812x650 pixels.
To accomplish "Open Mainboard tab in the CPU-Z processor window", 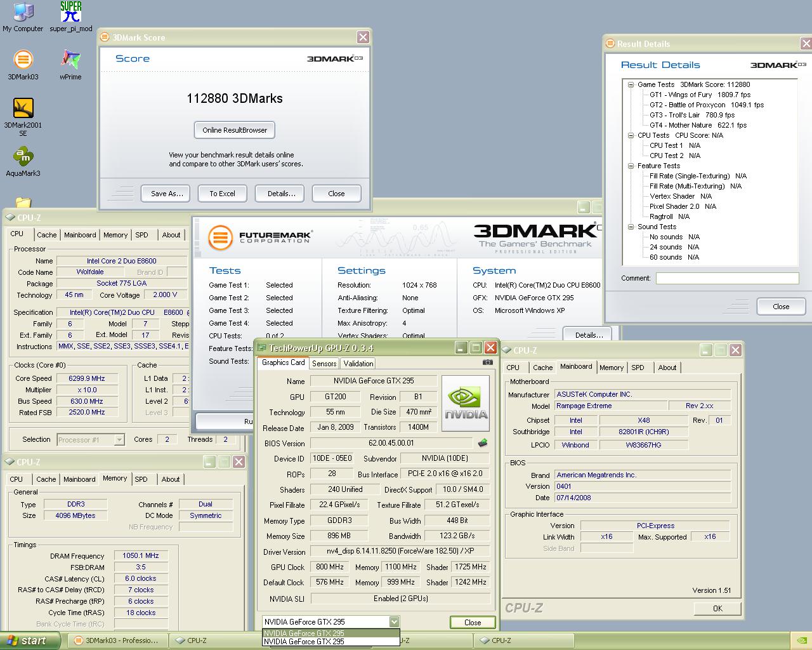I will pyautogui.click(x=80, y=235).
